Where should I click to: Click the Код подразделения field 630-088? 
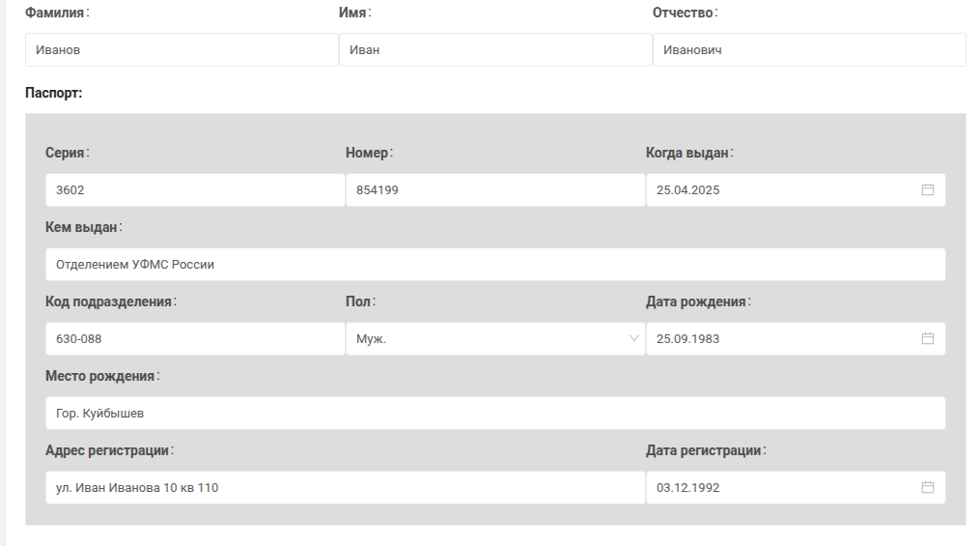click(195, 338)
